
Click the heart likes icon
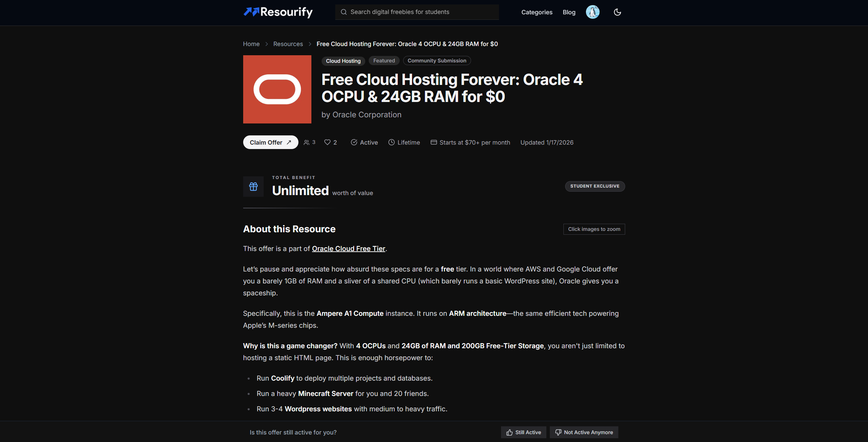coord(327,142)
